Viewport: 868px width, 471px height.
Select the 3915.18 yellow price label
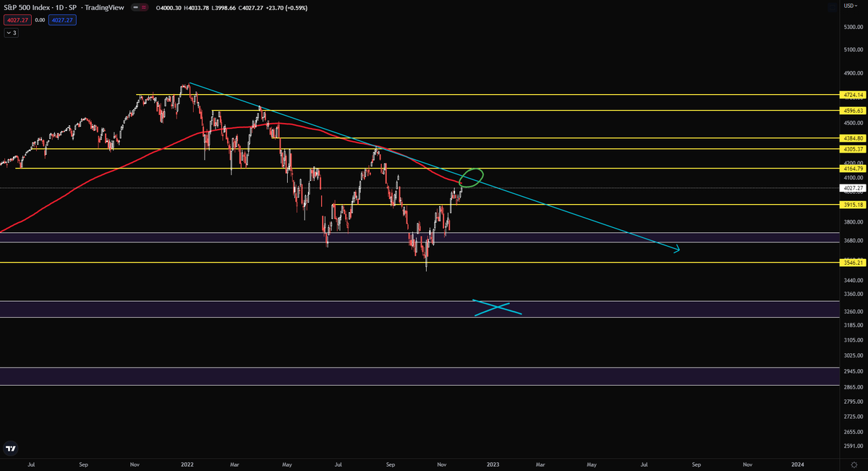(x=854, y=205)
